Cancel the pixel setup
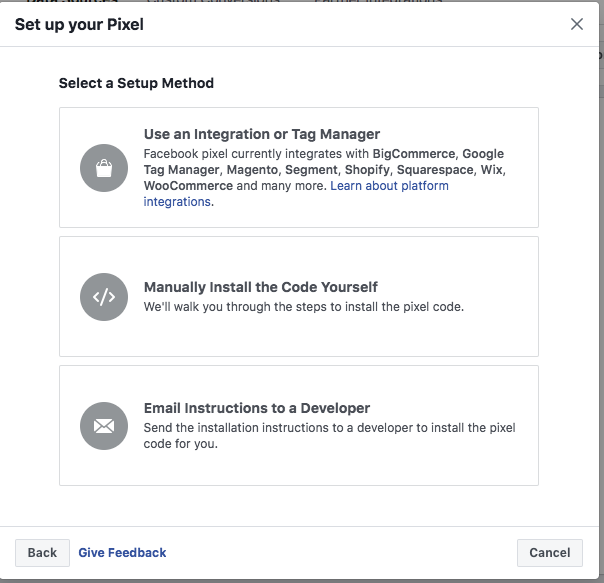604x583 pixels. point(550,553)
